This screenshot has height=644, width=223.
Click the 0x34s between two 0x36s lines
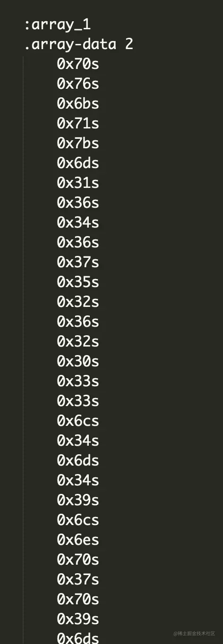78,223
